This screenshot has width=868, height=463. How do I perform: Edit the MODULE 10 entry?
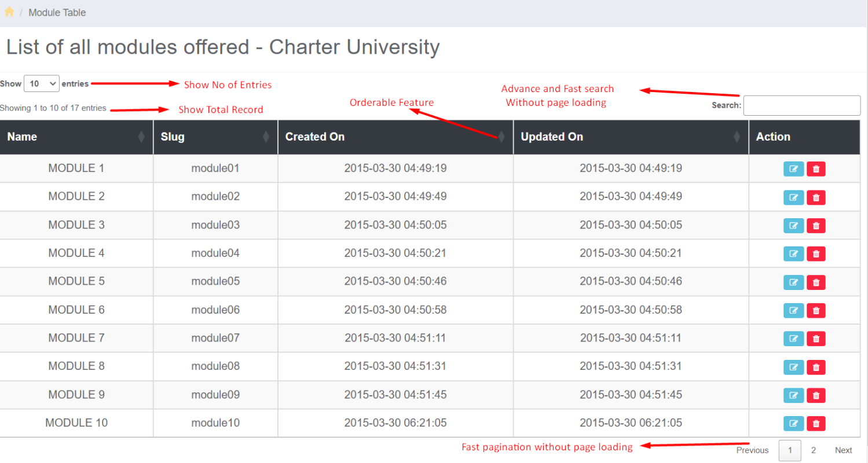click(793, 424)
